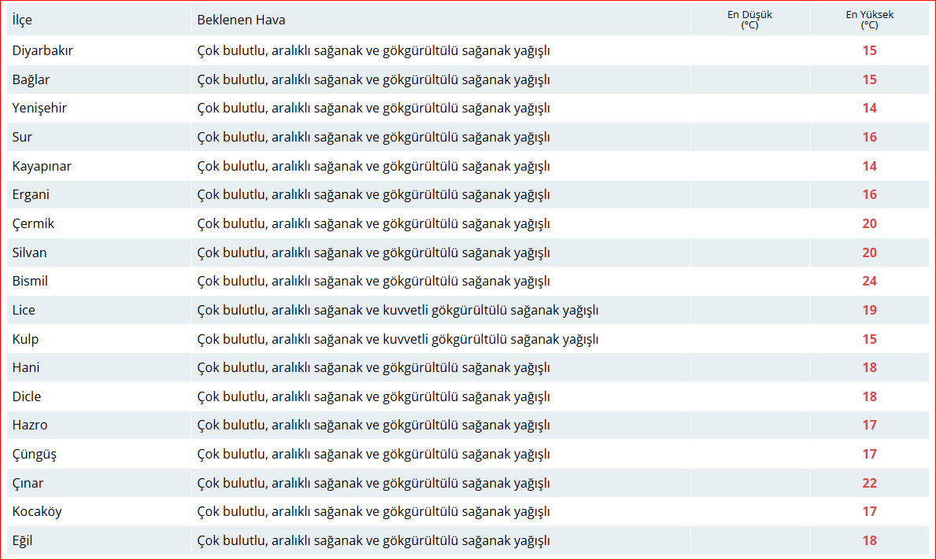Click Bismil's high temperature value 24
The width and height of the screenshot is (936, 560).
click(x=869, y=282)
